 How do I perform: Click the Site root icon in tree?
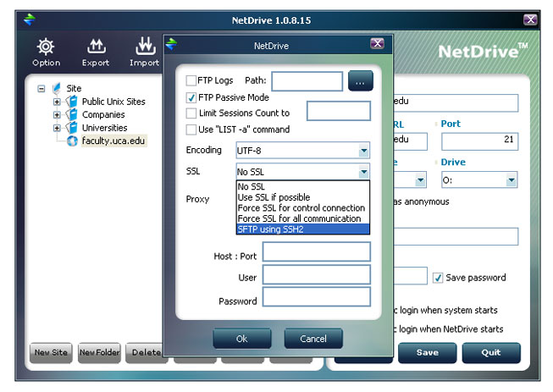(57, 88)
